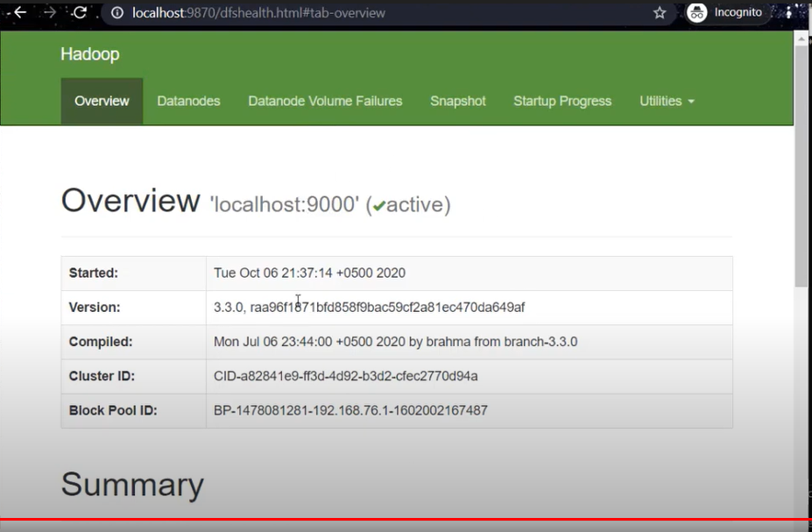The image size is (812, 532).
Task: Open Datanode Volume Failures tab
Action: (325, 101)
